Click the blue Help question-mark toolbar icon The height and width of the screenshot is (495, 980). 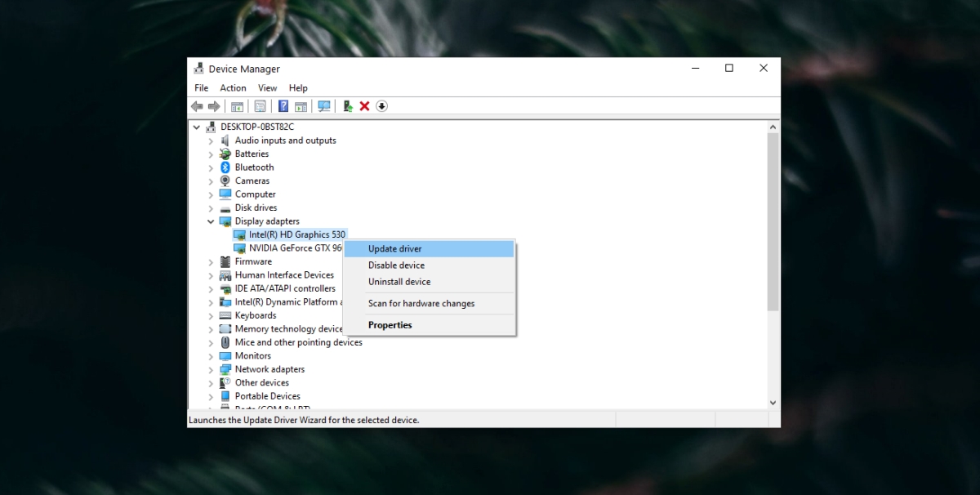(x=283, y=106)
